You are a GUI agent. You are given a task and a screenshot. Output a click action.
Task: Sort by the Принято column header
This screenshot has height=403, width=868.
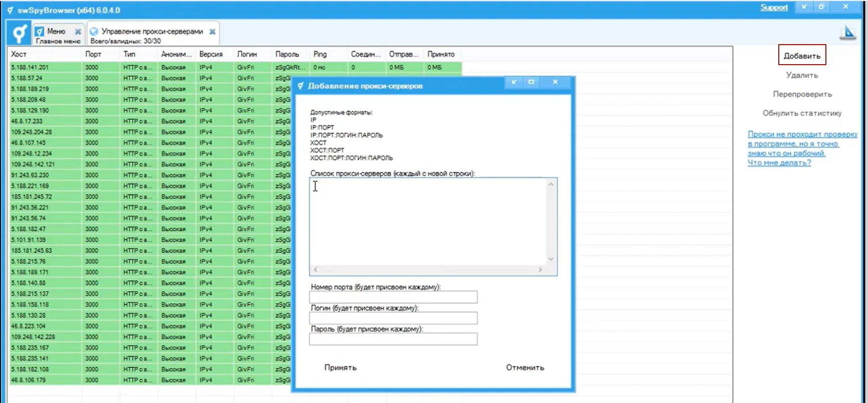click(443, 54)
